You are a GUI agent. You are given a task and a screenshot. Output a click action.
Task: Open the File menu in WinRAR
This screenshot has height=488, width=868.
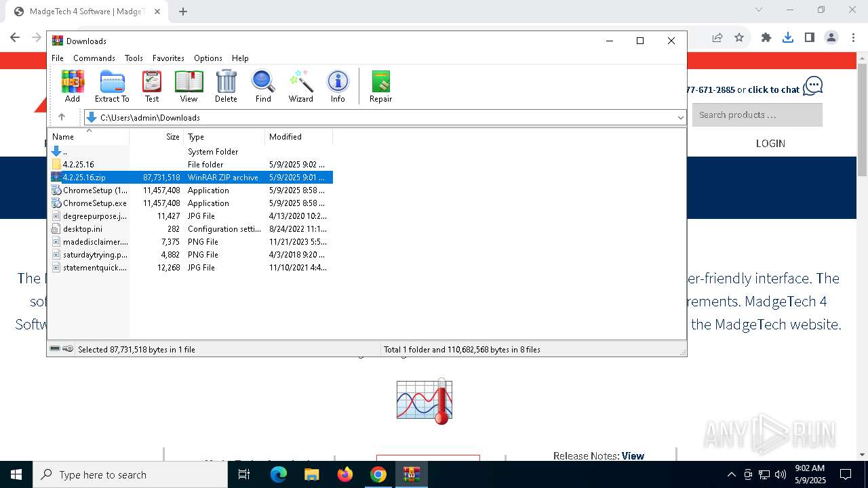point(58,58)
